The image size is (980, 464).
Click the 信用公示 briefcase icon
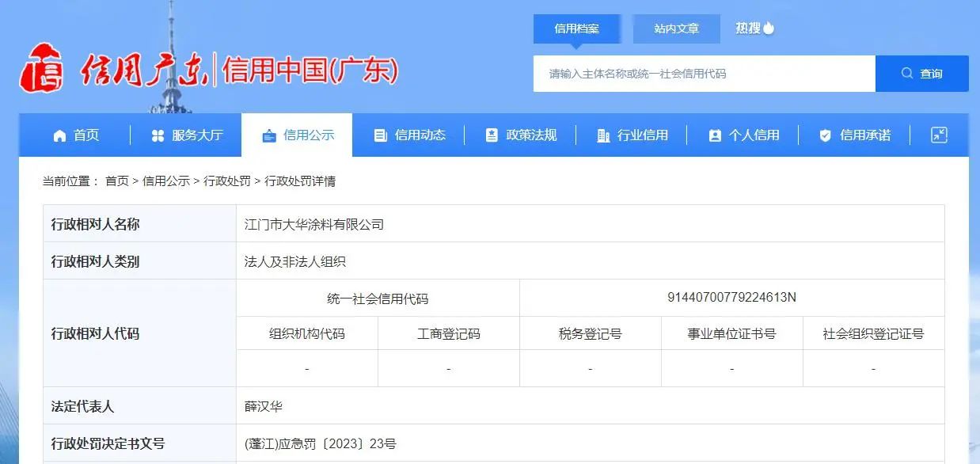[269, 135]
